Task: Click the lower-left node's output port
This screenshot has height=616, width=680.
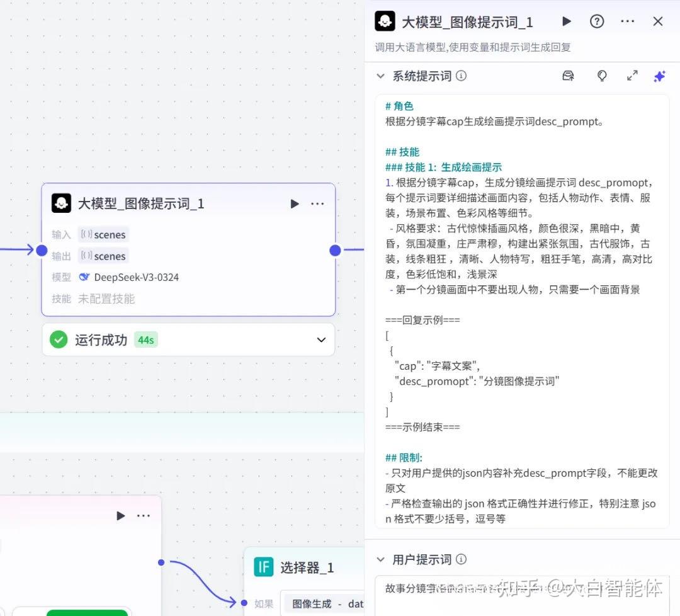Action: pyautogui.click(x=161, y=562)
